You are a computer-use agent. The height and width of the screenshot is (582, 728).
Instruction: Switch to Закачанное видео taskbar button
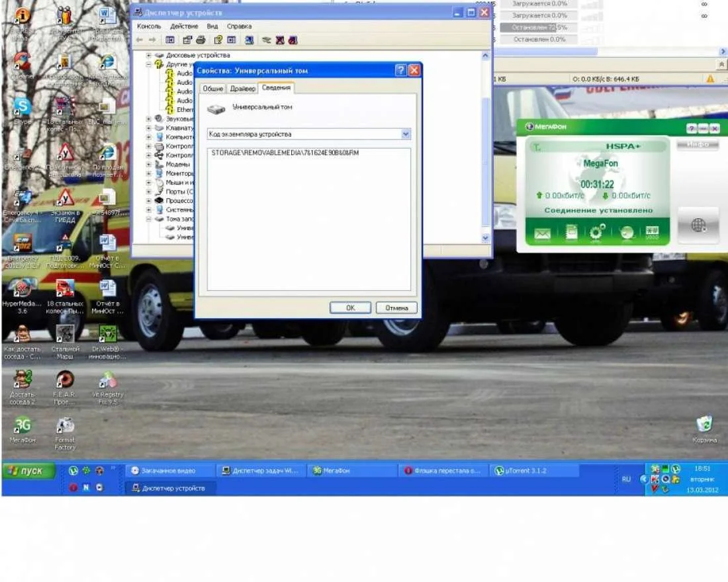[170, 471]
